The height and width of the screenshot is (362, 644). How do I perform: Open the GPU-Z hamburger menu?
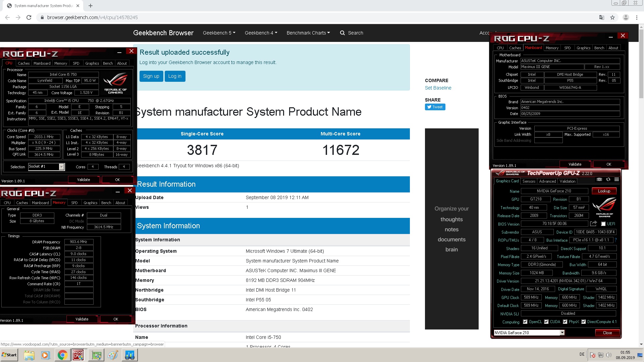[x=616, y=180]
